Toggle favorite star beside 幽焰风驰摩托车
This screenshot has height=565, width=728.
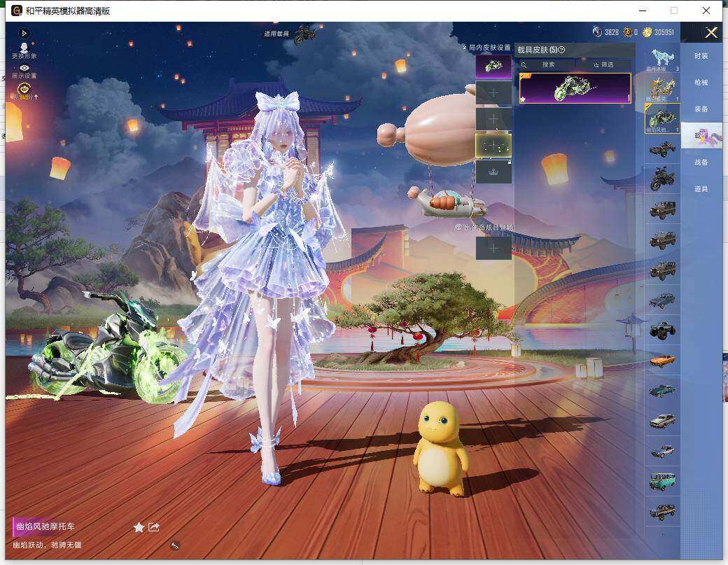coord(139,527)
